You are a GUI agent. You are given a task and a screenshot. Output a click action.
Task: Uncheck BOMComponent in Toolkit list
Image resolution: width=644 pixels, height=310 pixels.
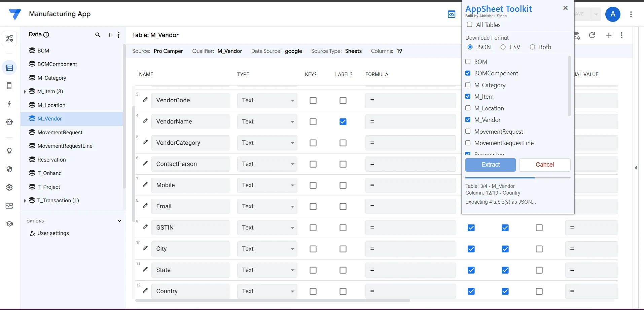(468, 73)
